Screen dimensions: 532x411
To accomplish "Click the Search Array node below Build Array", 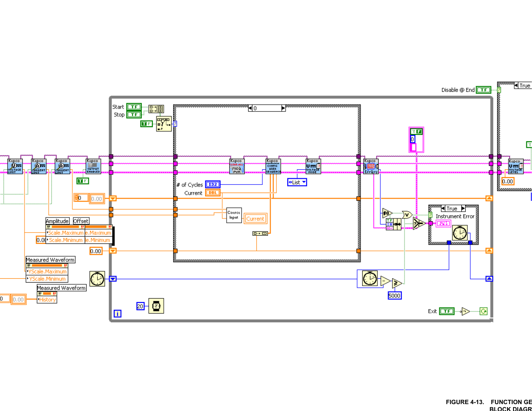I will tap(164, 124).
